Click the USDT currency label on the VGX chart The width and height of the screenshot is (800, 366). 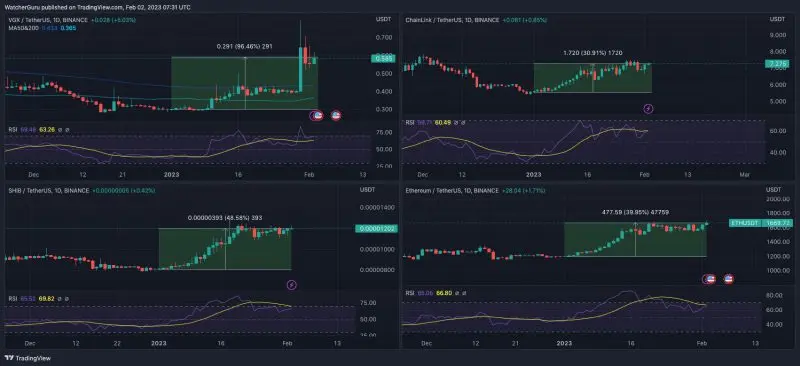point(383,19)
